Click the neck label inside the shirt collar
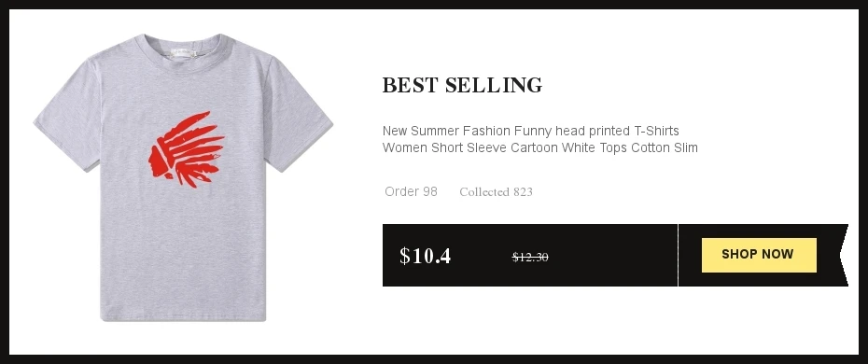The height and width of the screenshot is (364, 868). (x=183, y=52)
